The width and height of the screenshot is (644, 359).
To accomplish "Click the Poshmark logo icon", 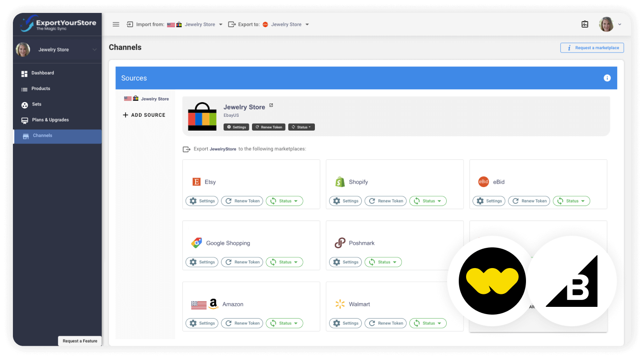I will [x=340, y=243].
